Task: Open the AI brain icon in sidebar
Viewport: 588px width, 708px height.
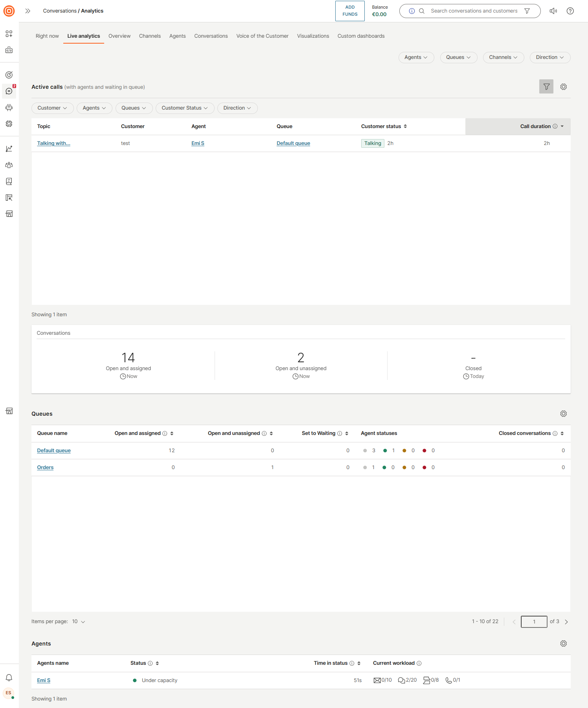Action: click(9, 124)
